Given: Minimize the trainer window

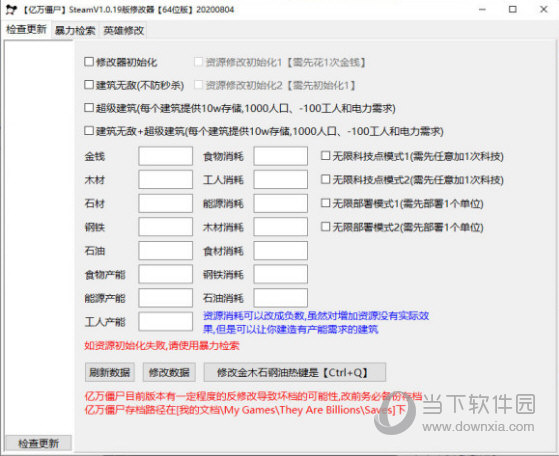Looking at the screenshot, I should pyautogui.click(x=482, y=10).
